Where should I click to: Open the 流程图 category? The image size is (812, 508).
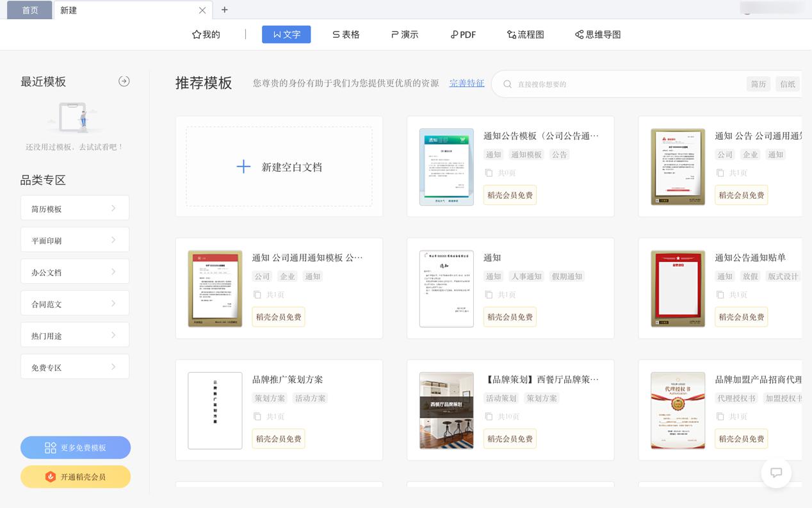pyautogui.click(x=525, y=35)
